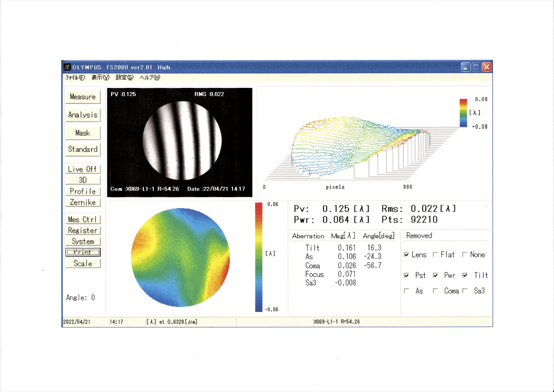Image resolution: width=554 pixels, height=392 pixels.
Task: Check the Sa3 removal checkbox
Action: tap(465, 291)
